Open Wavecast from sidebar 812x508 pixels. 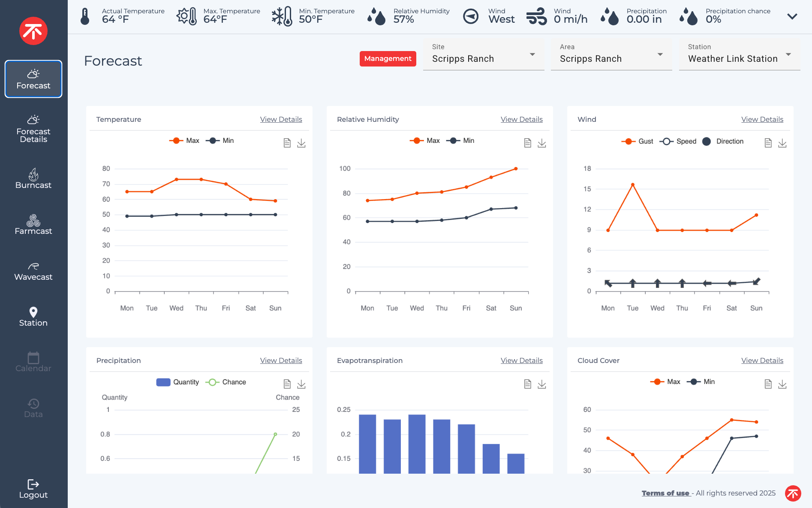pyautogui.click(x=33, y=271)
